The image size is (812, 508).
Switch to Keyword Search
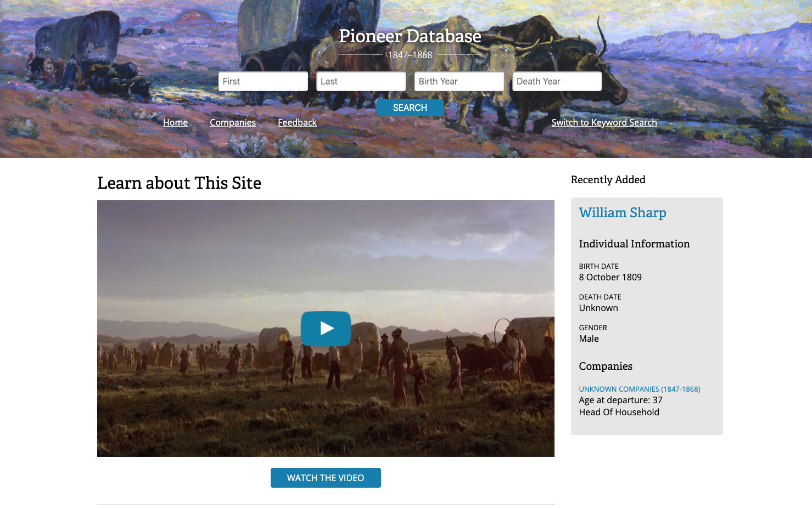click(604, 122)
